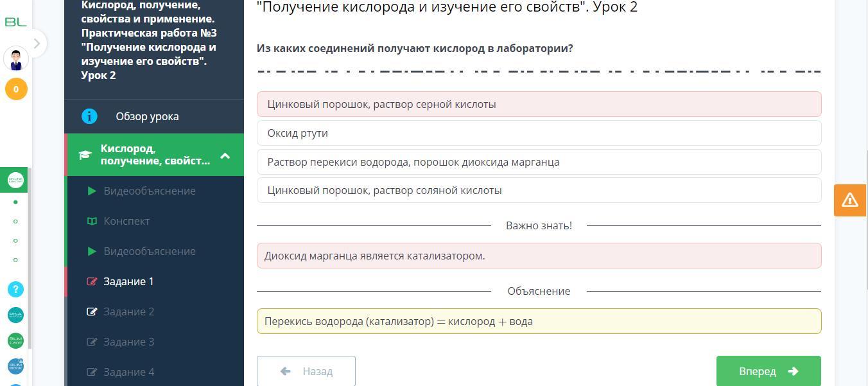Open the user avatar profile

click(x=16, y=59)
